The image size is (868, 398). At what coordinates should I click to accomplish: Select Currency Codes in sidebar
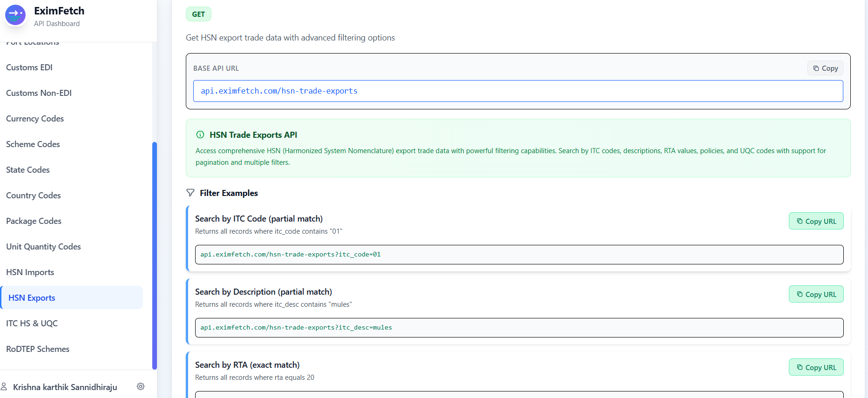(35, 119)
